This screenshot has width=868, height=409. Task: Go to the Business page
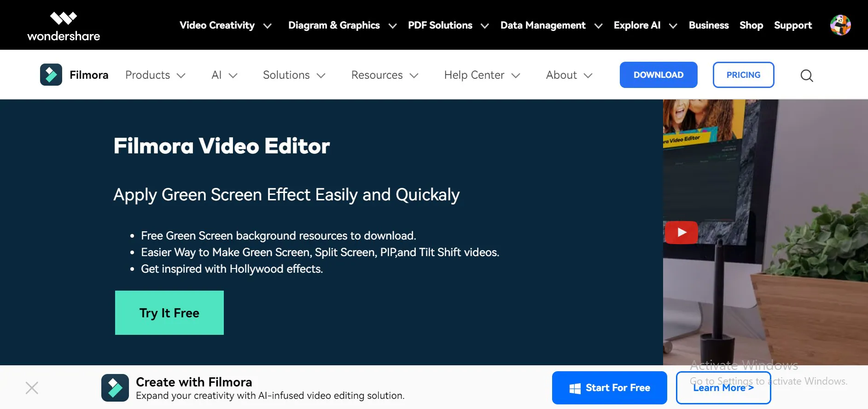[709, 25]
